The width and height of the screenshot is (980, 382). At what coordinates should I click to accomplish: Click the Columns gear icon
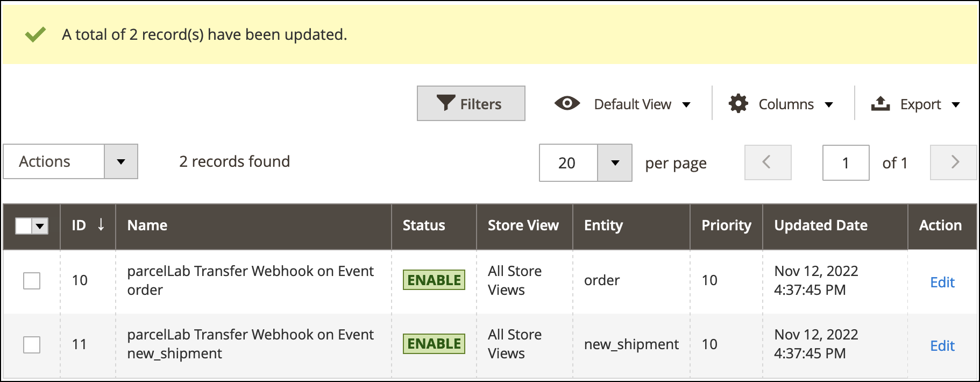738,103
